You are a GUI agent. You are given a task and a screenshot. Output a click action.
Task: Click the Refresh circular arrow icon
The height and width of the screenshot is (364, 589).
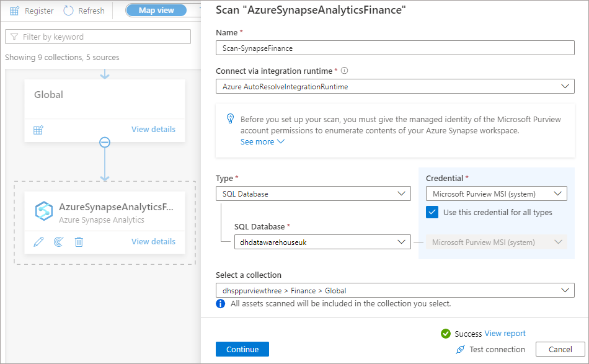coord(68,11)
